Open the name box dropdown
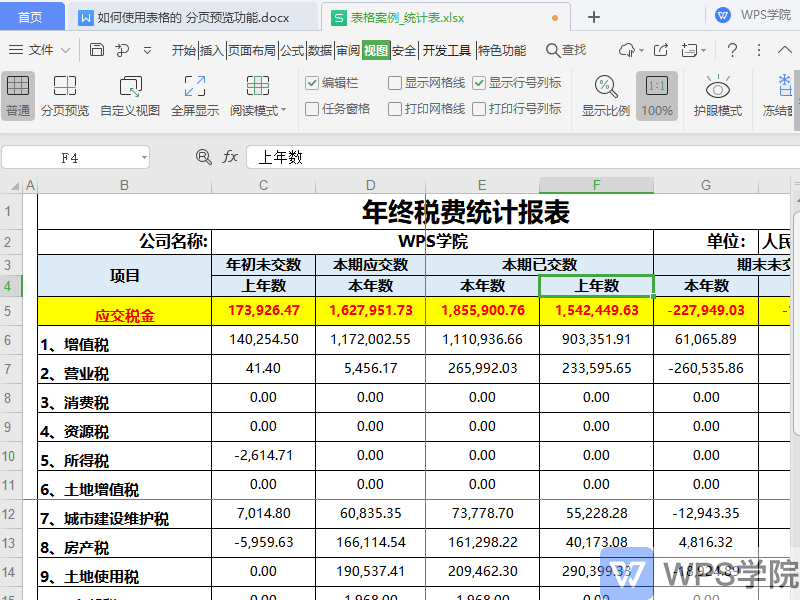This screenshot has height=600, width=800. (143, 157)
